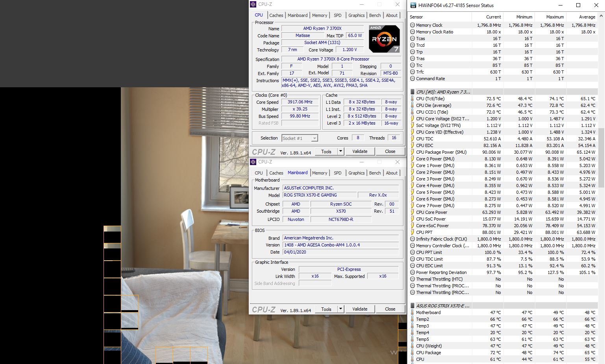Click the thermometer icon beside CPU (Tctl/Tdie)
Screen dimensions: 605x364
(x=413, y=99)
